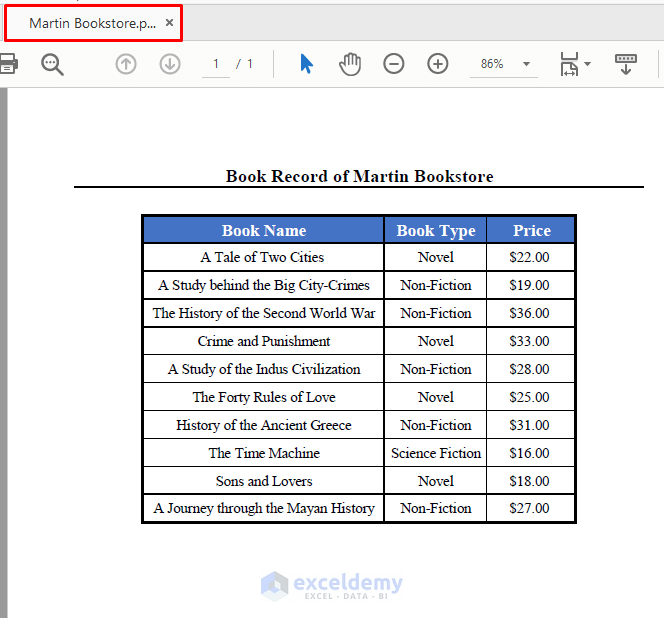Click the document title Book Record heading
The width and height of the screenshot is (664, 618).
coord(359,176)
